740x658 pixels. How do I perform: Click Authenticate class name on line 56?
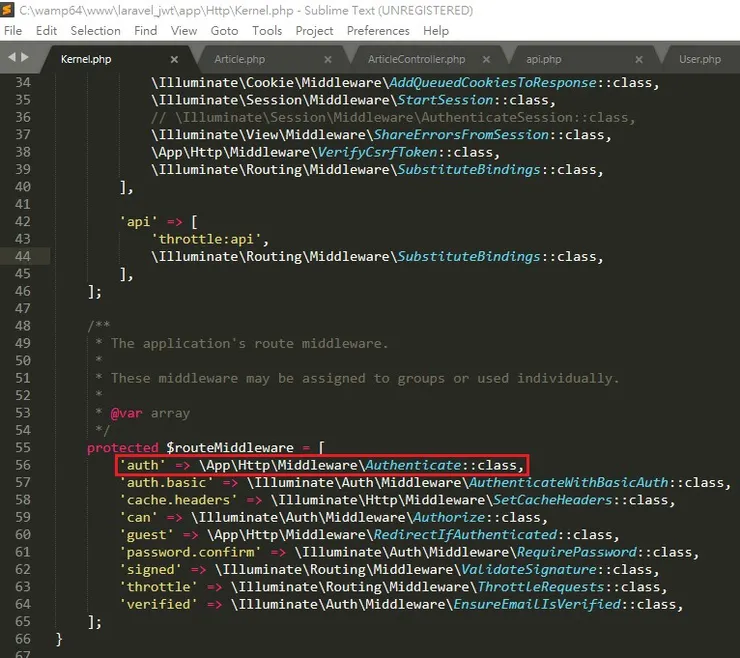click(413, 465)
